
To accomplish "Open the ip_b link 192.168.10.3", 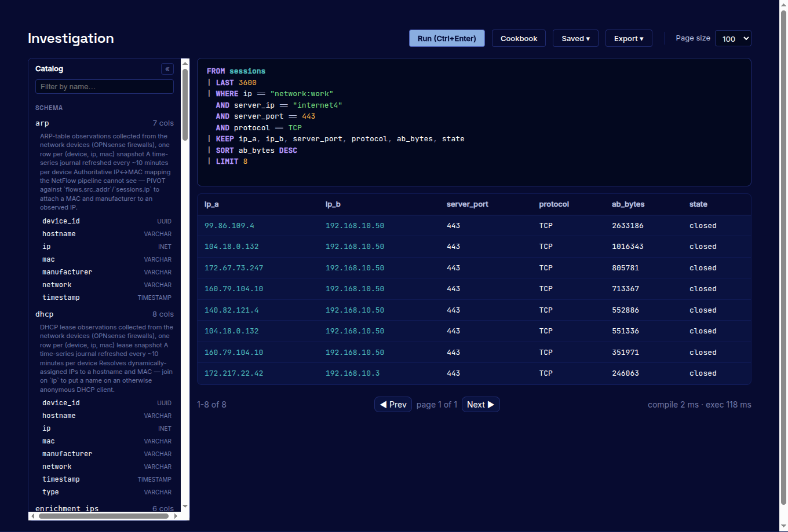I will point(353,373).
